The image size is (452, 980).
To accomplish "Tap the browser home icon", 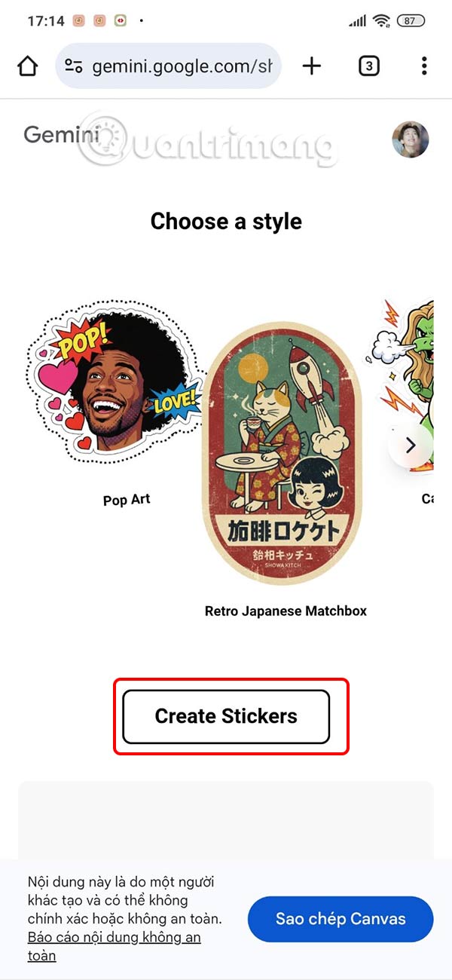I will [27, 66].
